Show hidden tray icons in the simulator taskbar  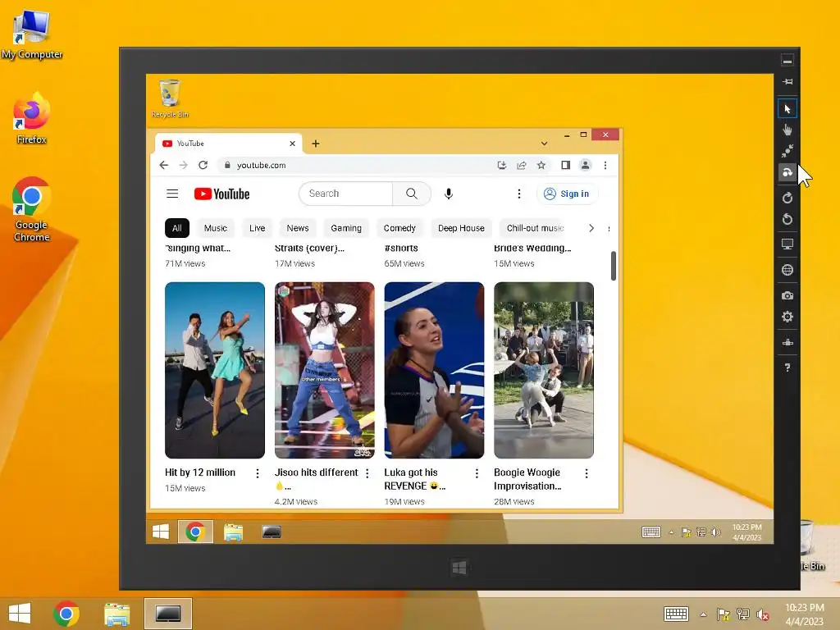coord(671,532)
